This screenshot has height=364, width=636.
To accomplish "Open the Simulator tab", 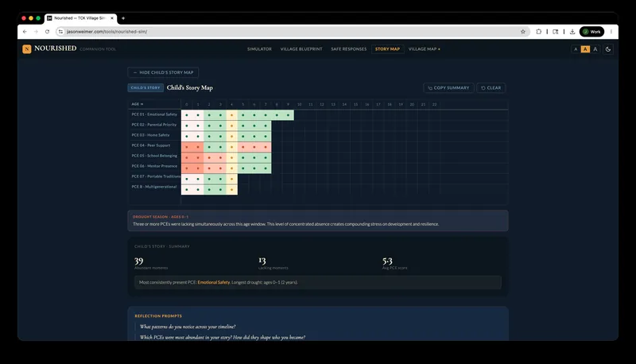I will (260, 49).
